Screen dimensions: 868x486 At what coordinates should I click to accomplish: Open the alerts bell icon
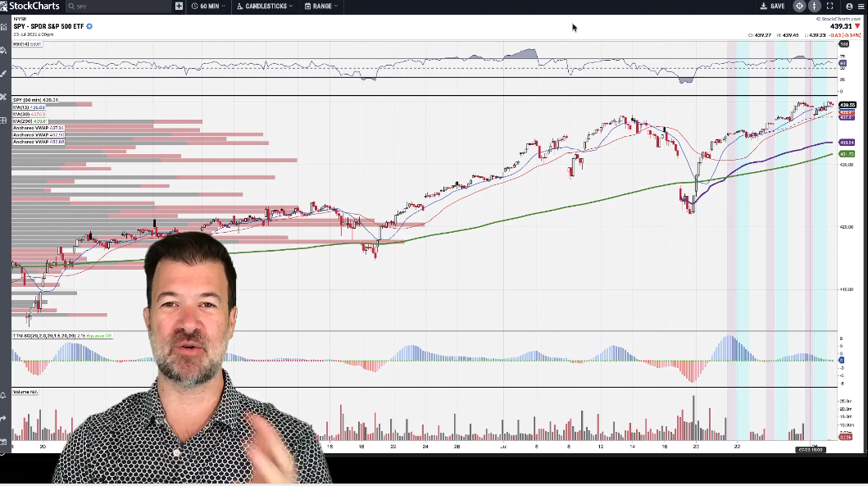(4, 395)
